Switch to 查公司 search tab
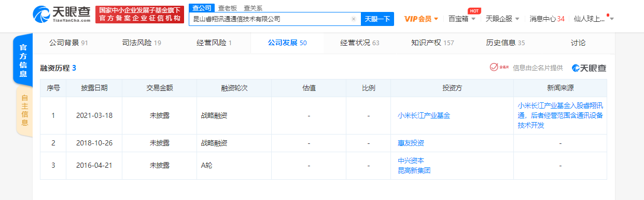644x200 pixels. click(x=201, y=8)
